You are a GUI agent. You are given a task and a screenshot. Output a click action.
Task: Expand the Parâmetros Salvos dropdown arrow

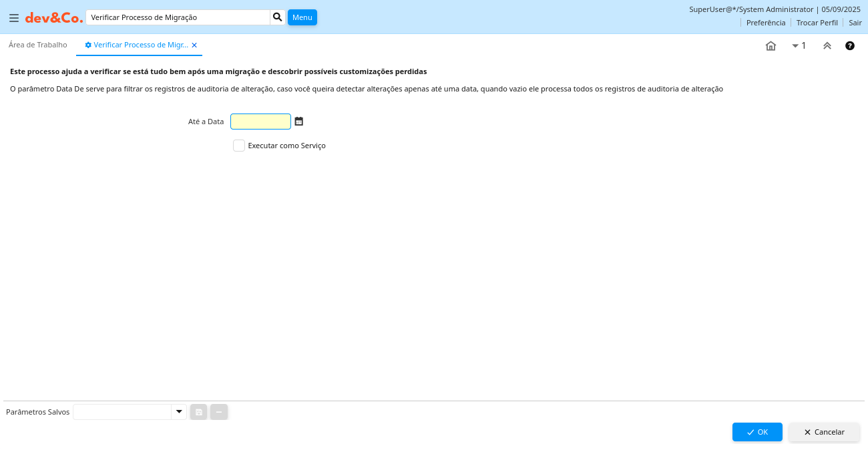point(179,412)
